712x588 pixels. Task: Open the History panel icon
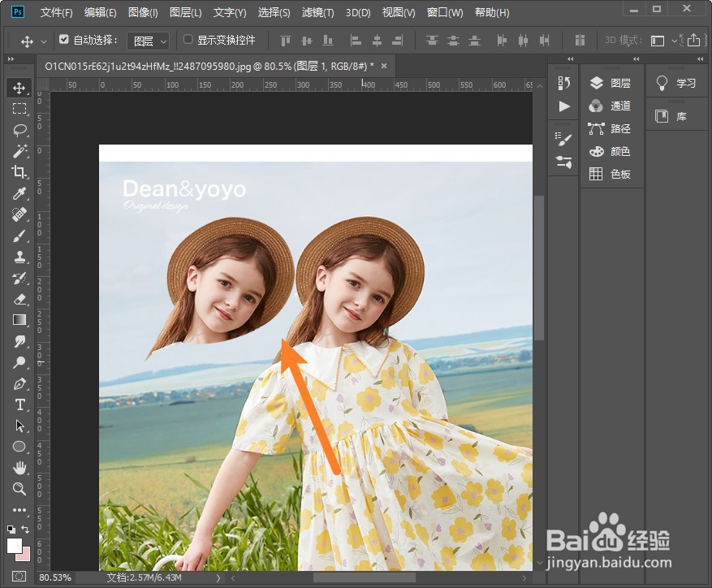(x=564, y=83)
